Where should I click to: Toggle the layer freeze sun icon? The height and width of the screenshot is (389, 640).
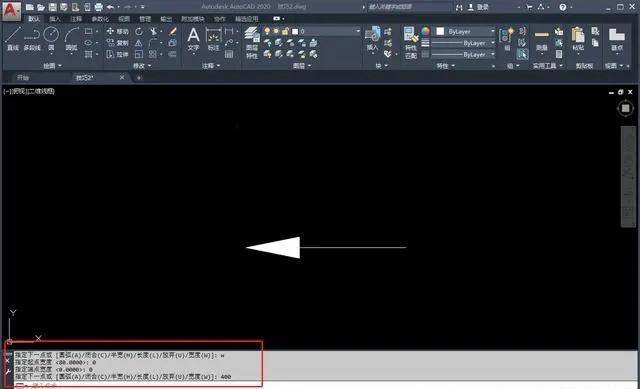tap(276, 31)
